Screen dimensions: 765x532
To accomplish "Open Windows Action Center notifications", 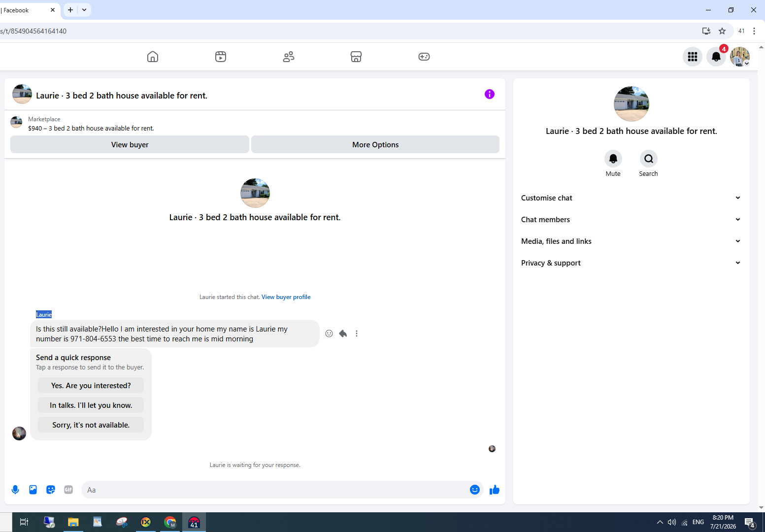I will [750, 523].
